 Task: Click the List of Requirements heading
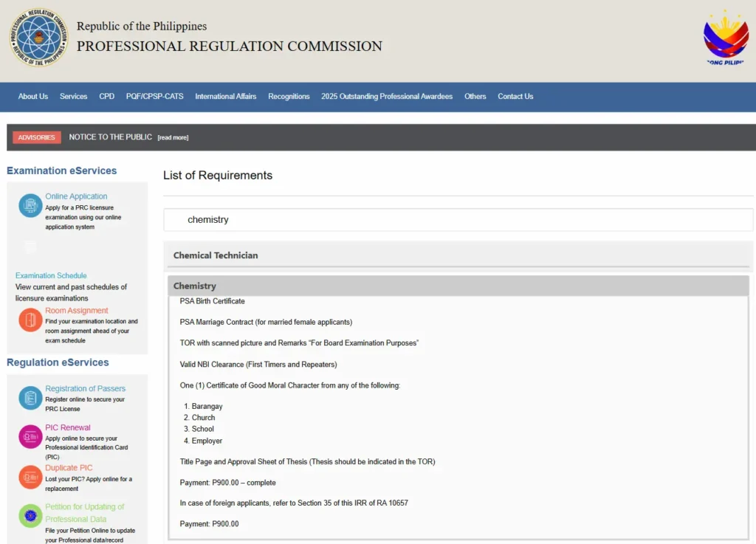(218, 176)
